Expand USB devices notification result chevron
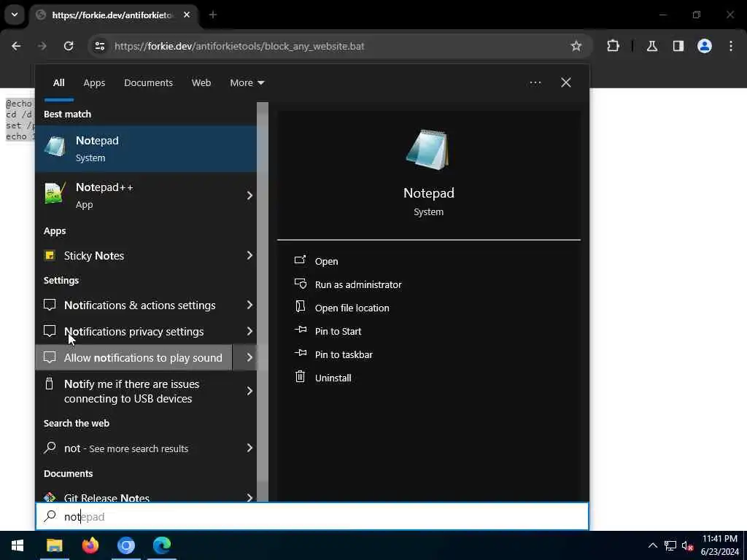 [x=249, y=391]
